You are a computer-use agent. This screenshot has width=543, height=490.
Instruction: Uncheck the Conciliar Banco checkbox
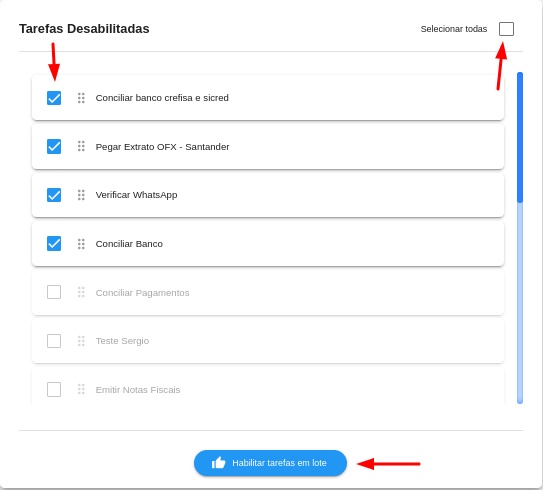pos(54,243)
